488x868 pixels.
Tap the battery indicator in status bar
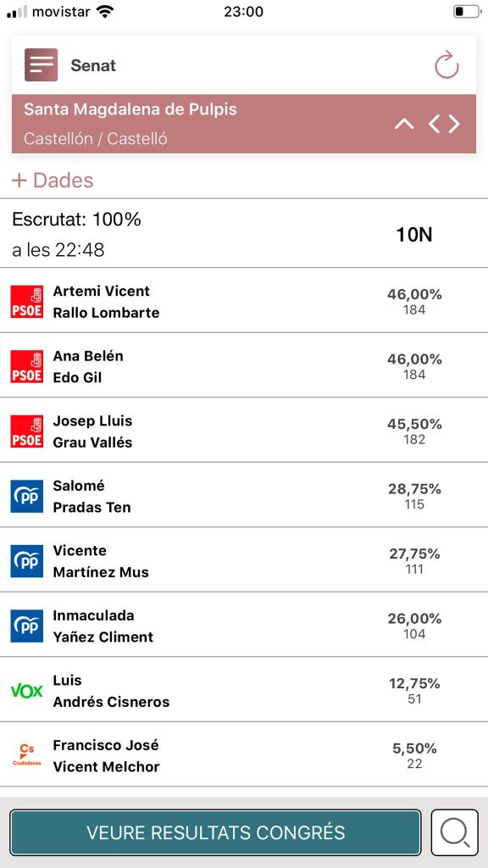467,12
